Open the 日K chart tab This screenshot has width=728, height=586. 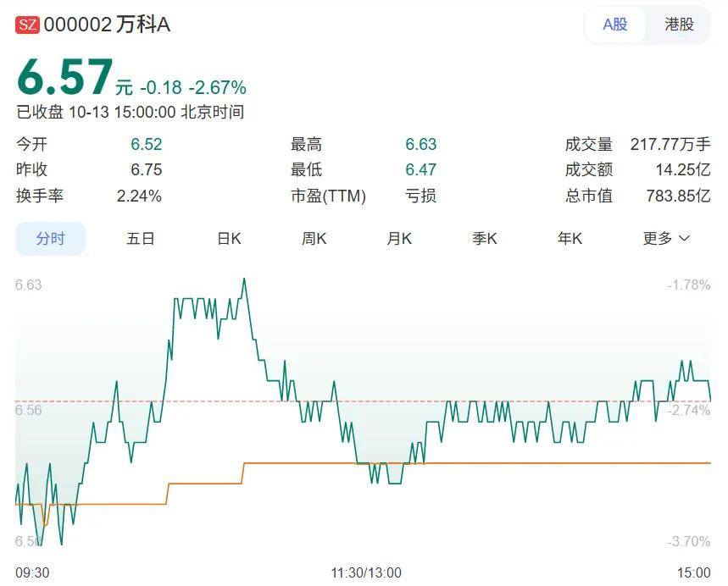229,239
